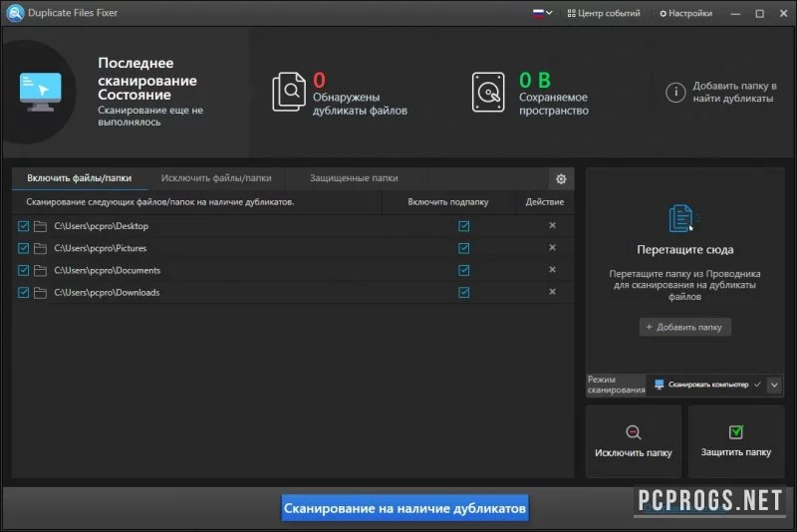Image resolution: width=797 pixels, height=532 pixels.
Task: Click the saved disk space icon
Action: pos(488,92)
